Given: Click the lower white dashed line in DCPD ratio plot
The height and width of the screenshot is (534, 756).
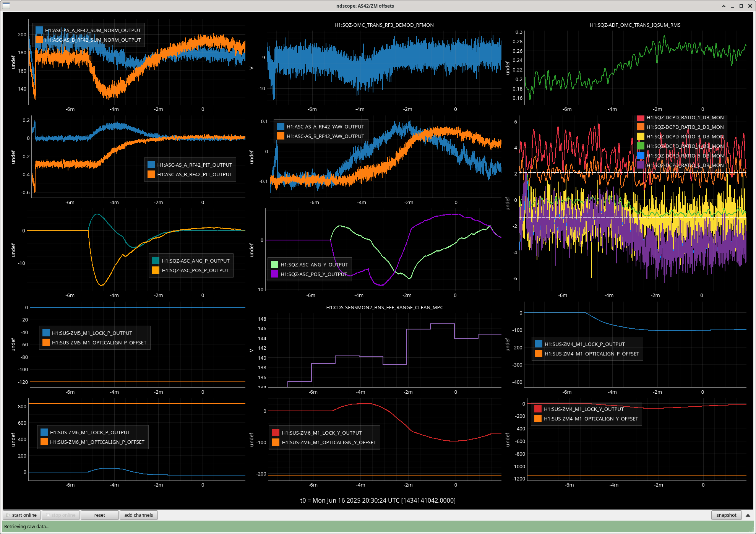Looking at the screenshot, I should tap(633, 217).
